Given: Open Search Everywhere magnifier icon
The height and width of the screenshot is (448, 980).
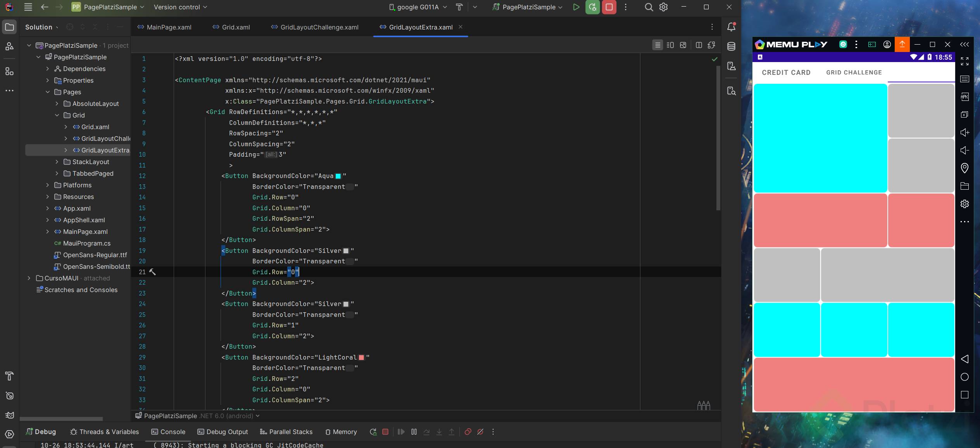Looking at the screenshot, I should (649, 7).
